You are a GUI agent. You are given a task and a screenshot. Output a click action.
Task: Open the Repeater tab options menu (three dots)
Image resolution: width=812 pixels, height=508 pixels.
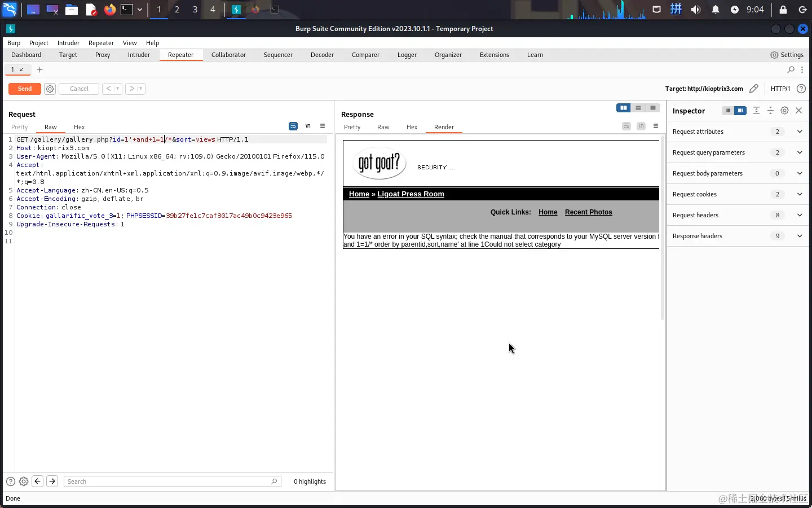802,69
